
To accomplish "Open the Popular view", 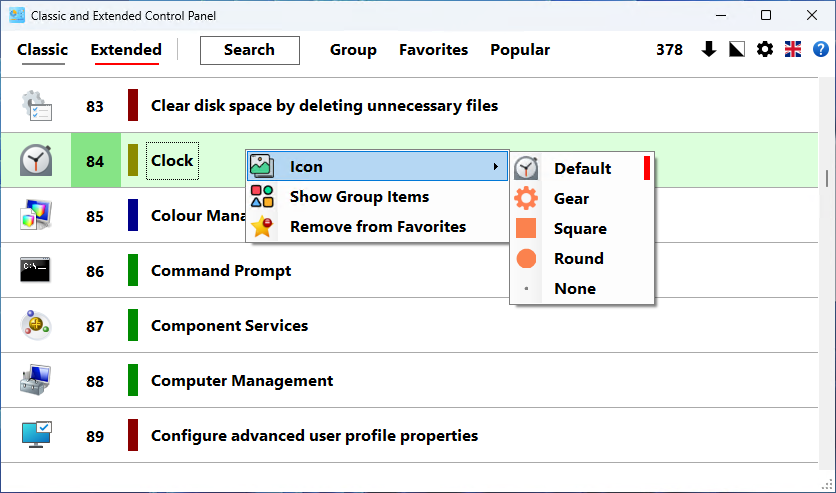I will point(520,50).
